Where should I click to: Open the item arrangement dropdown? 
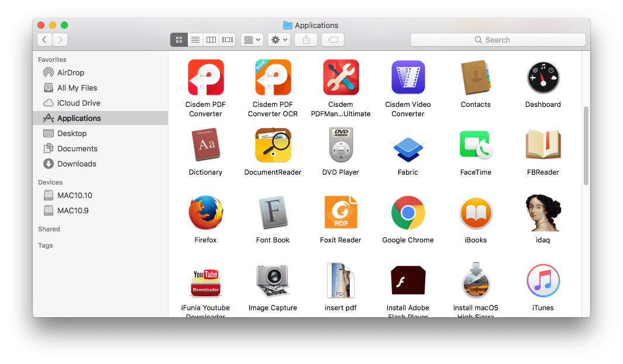coord(252,40)
